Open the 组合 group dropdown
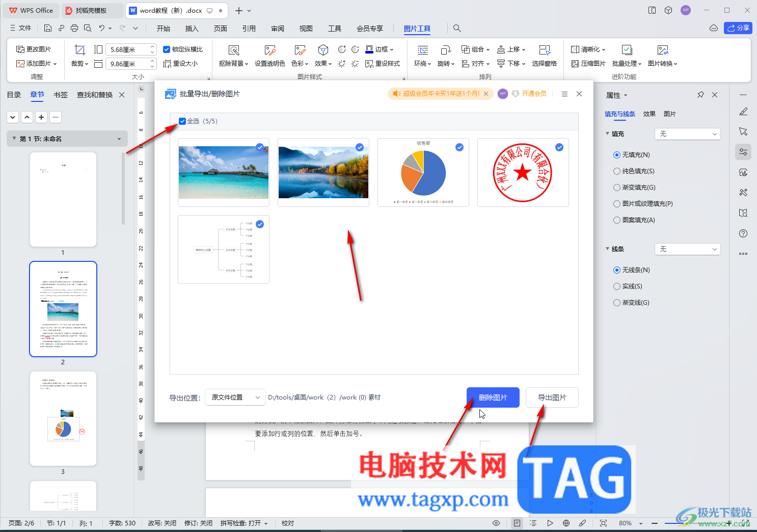The width and height of the screenshot is (757, 532). (488, 49)
